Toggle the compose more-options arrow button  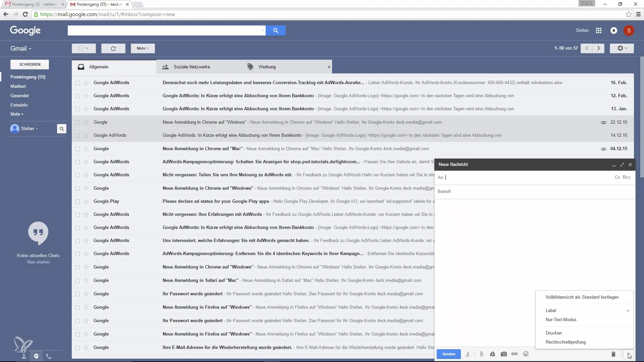[628, 354]
